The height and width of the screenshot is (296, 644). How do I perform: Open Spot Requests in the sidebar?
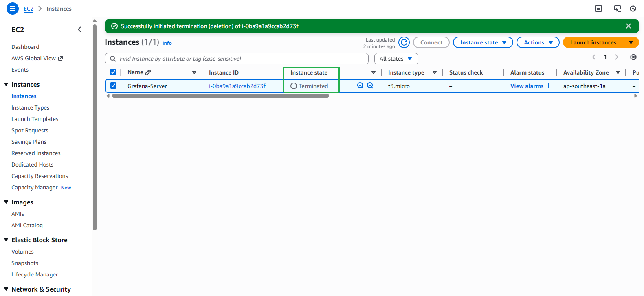point(30,130)
